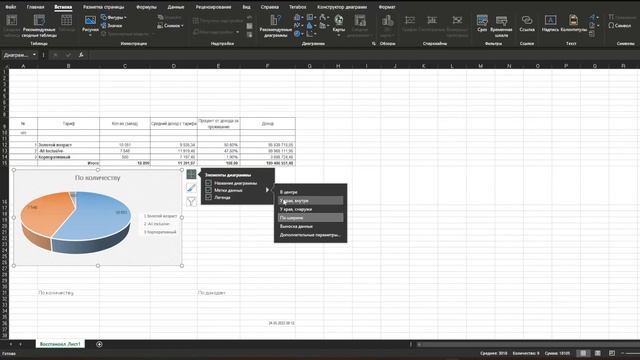Select У края, снаружи label position
Screen dimensions: 640x360
[x=310, y=209]
